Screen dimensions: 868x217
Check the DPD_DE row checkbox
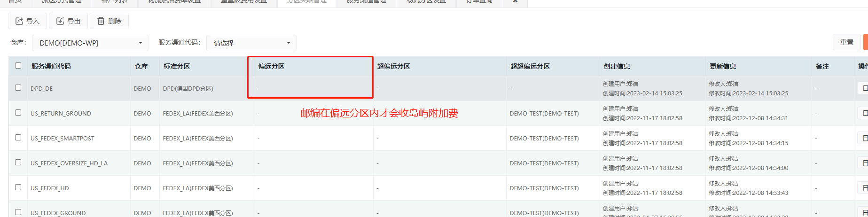tap(18, 88)
